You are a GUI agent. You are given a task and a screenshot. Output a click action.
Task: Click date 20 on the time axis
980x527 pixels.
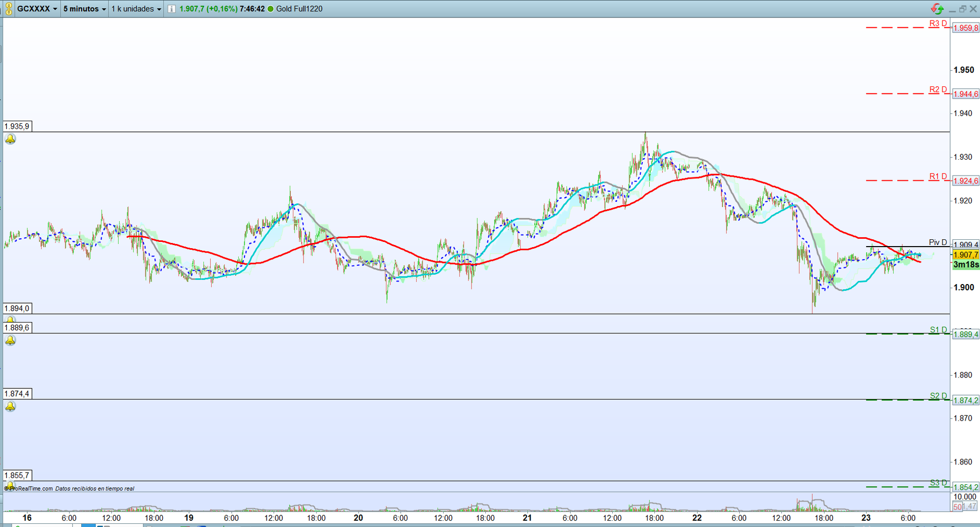point(358,518)
